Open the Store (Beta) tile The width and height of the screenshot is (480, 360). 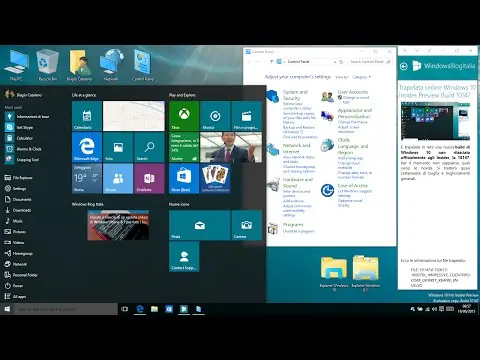[184, 178]
